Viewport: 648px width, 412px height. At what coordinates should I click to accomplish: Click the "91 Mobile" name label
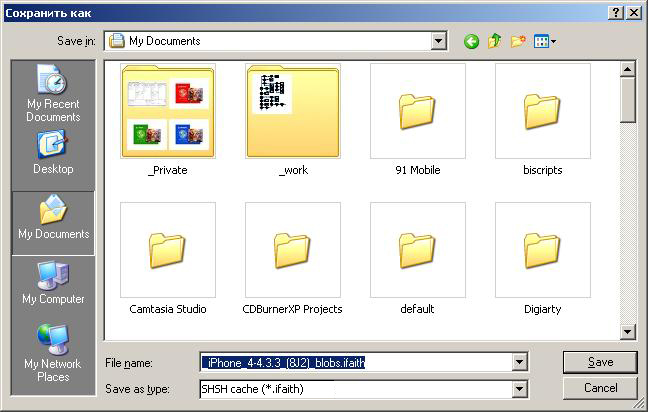[418, 170]
